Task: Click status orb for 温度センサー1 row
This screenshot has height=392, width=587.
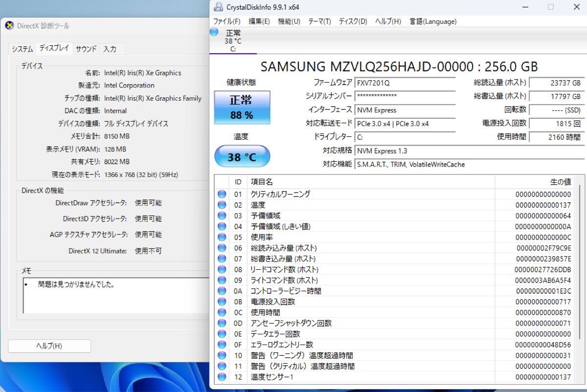Action: point(222,377)
